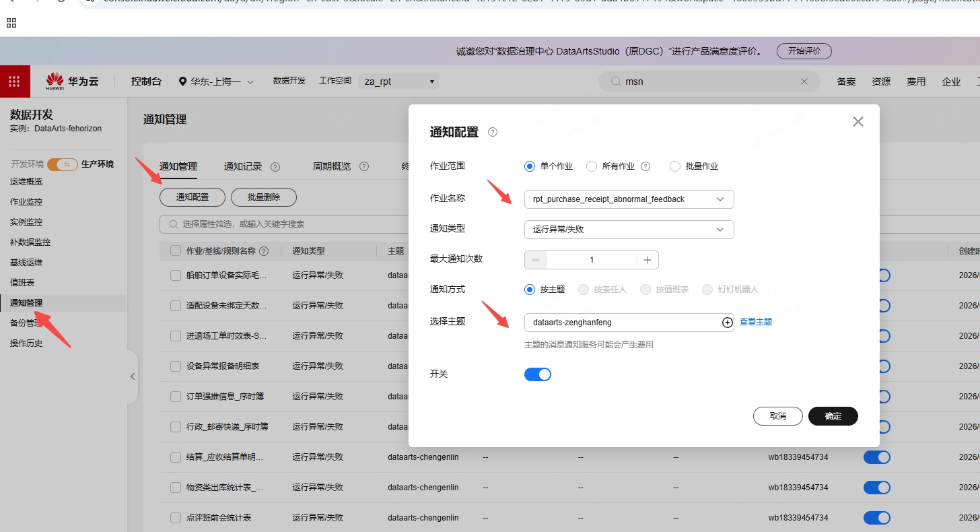Collapse the left sidebar with arrow handle
This screenshot has height=532, width=980.
point(133,376)
